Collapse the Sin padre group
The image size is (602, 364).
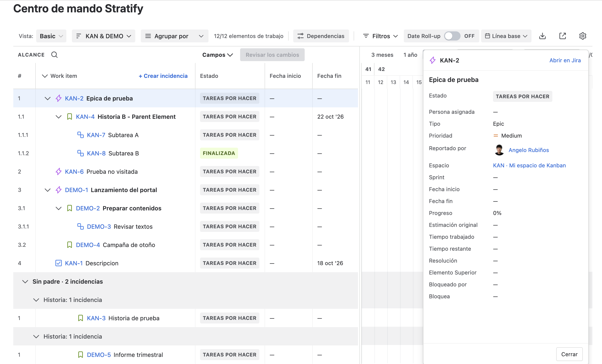[x=25, y=282]
